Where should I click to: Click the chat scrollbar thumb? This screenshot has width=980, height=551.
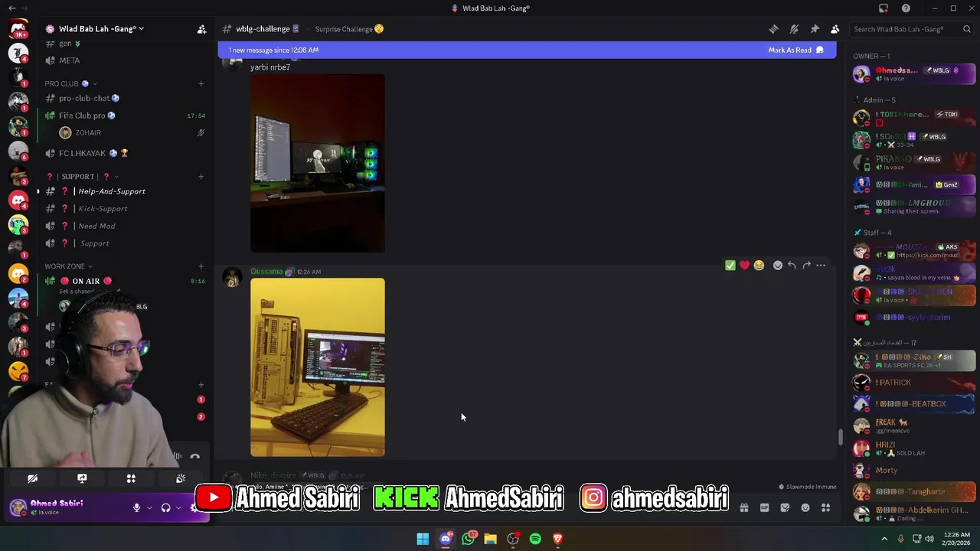(840, 438)
